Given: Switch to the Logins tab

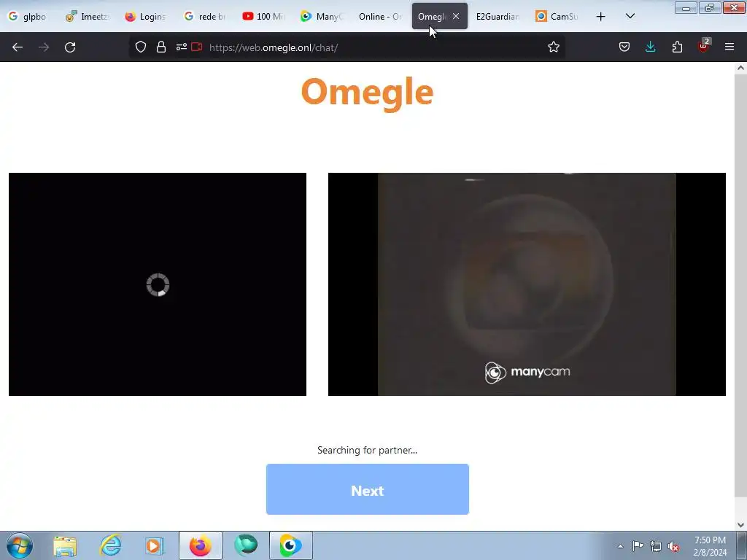Looking at the screenshot, I should click(x=145, y=17).
